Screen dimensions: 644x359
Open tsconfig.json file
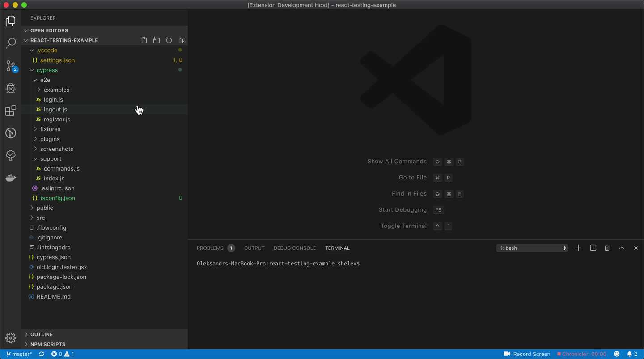point(105,198)
